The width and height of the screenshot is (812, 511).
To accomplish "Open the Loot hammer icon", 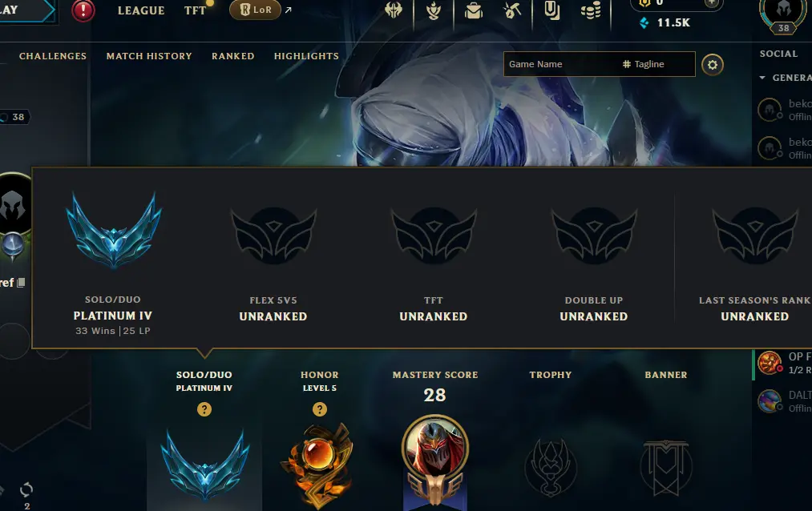I will (512, 10).
